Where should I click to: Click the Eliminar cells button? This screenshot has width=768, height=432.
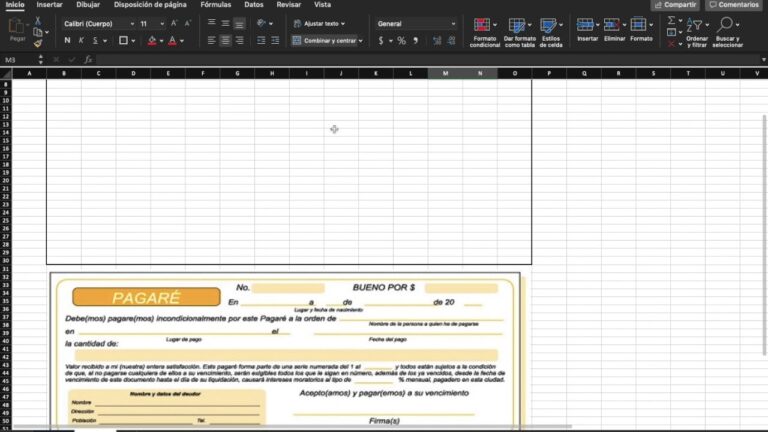tap(614, 29)
